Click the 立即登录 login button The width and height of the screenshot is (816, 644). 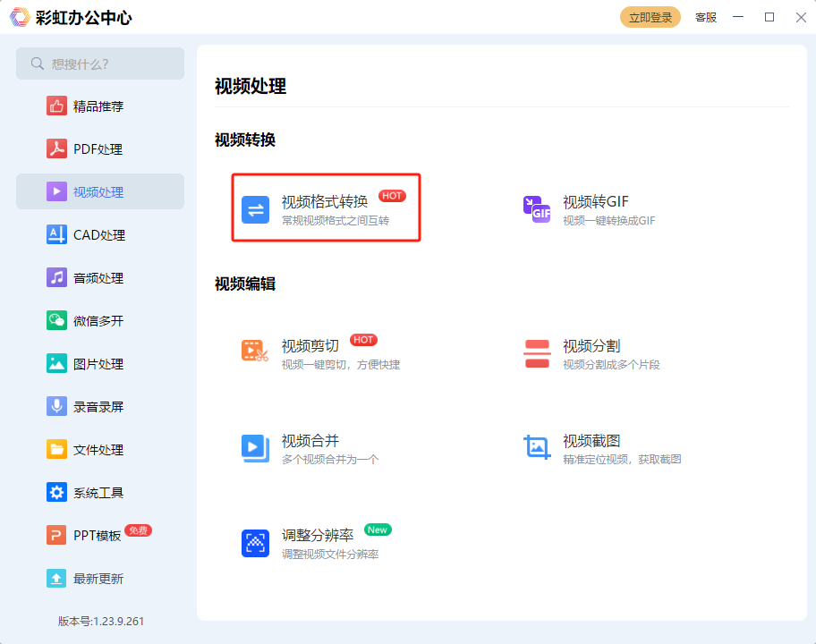click(x=650, y=17)
